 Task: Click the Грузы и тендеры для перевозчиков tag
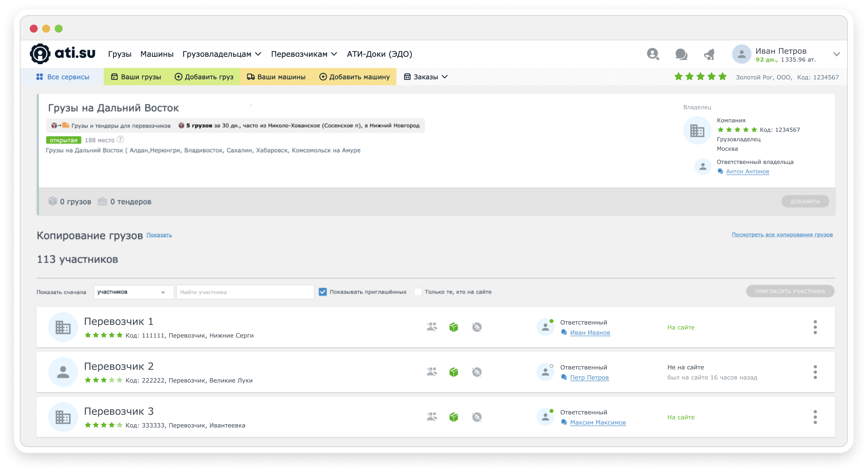pyautogui.click(x=111, y=125)
